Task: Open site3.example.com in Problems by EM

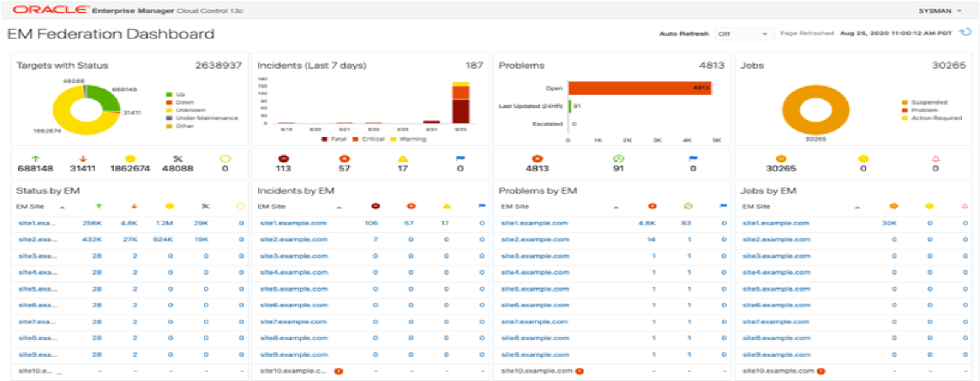Action: click(535, 256)
